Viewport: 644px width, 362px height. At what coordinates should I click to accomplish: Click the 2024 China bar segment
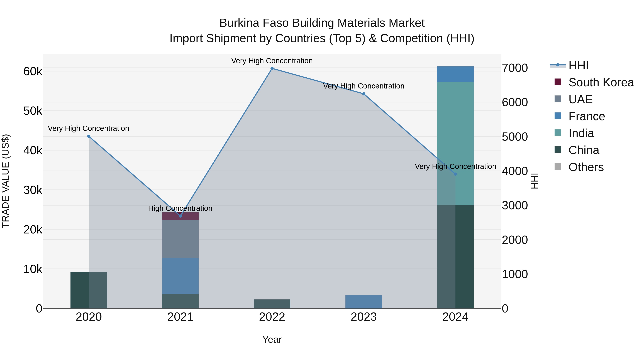click(x=455, y=257)
